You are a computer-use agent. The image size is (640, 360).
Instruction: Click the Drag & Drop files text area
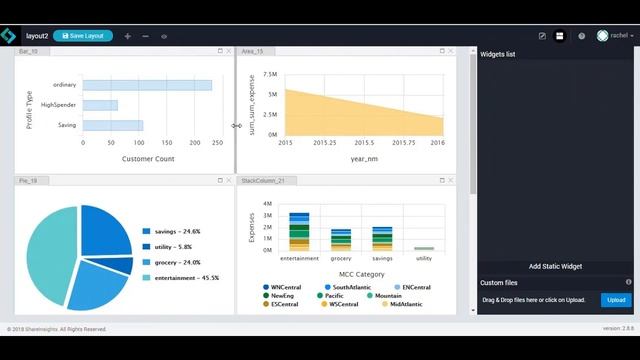(534, 300)
